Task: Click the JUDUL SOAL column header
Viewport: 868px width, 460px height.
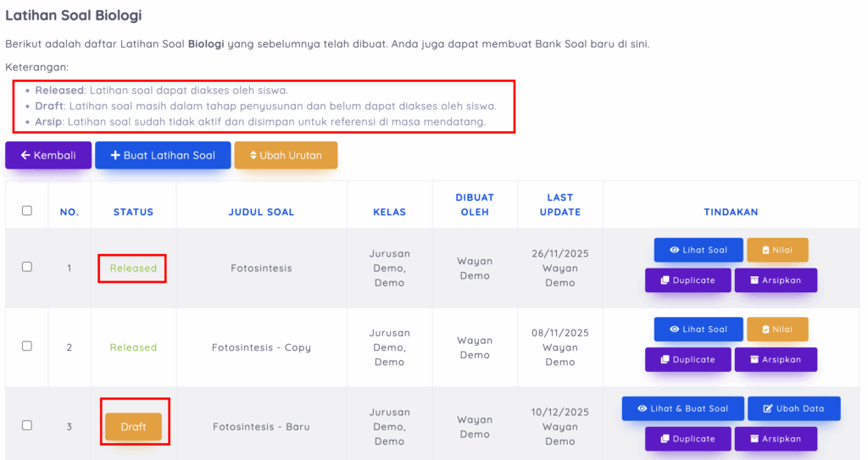Action: click(261, 212)
